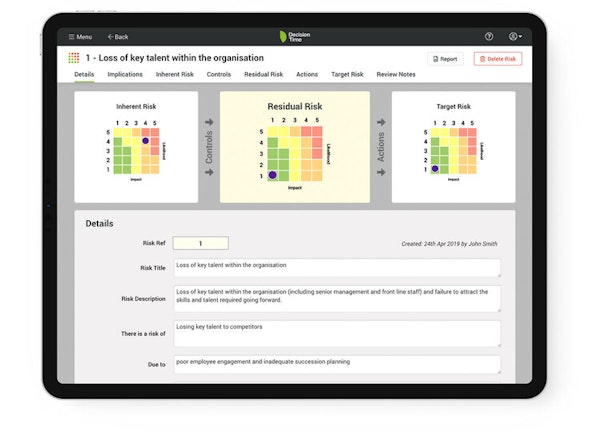Click the purple dot on Target Risk matrix
This screenshot has width=600, height=436.
pos(434,169)
